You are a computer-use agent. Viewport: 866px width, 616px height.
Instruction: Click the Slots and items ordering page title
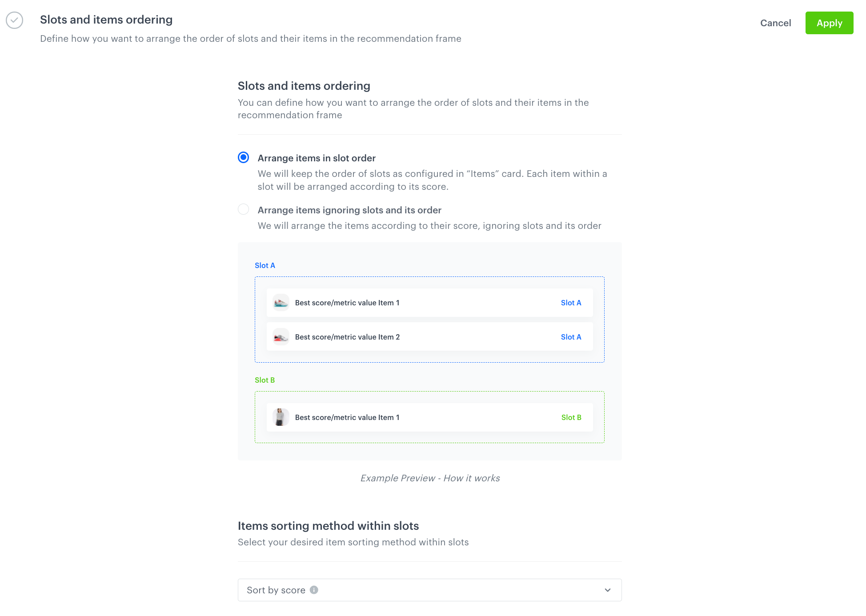point(106,20)
